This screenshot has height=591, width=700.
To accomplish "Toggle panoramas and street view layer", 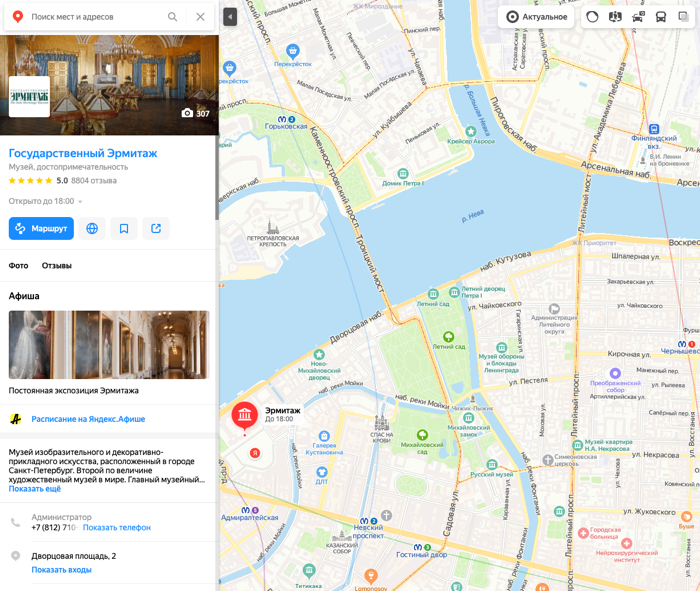I will (615, 17).
